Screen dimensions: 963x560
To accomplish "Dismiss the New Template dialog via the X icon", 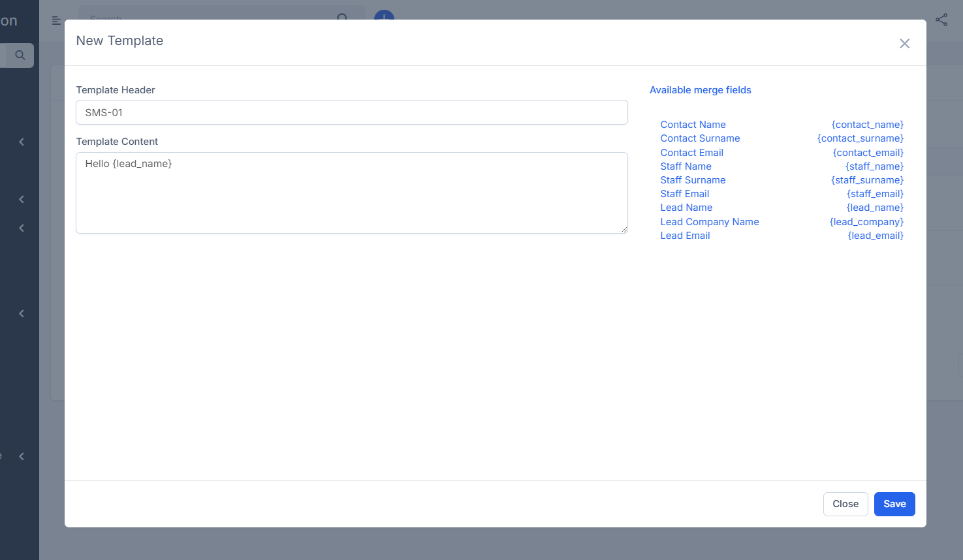I will [x=905, y=43].
